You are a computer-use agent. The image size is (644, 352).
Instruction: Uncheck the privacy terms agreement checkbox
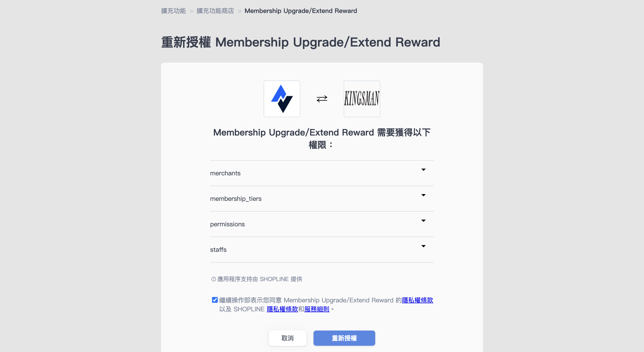[215, 300]
